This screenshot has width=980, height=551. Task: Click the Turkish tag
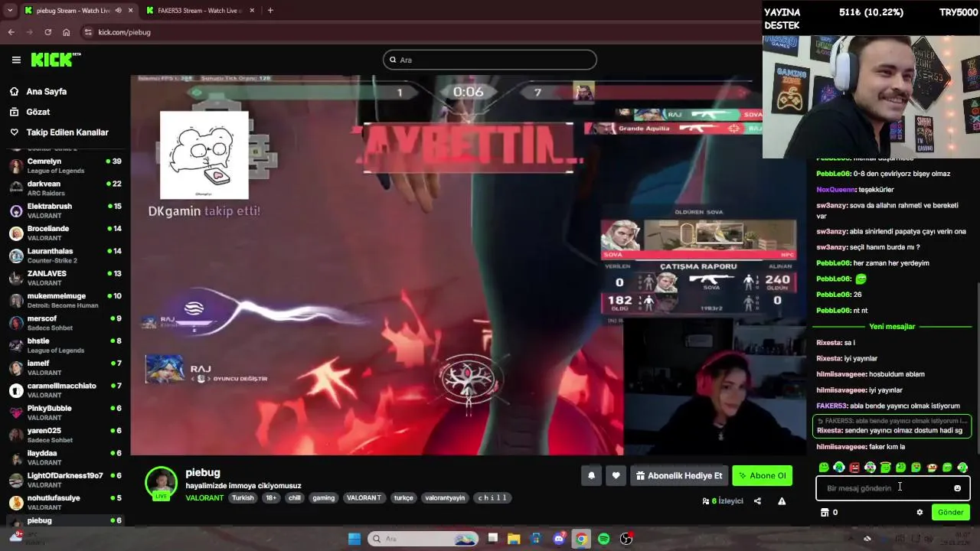(243, 497)
